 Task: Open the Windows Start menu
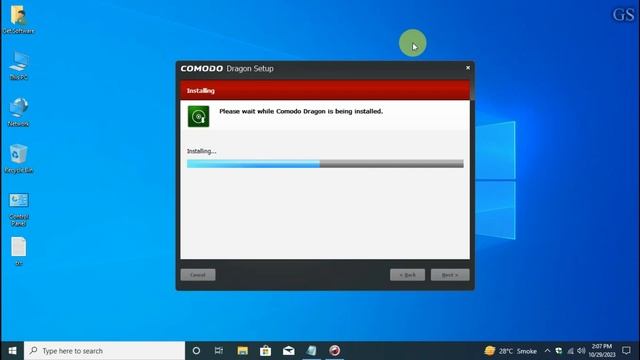pyautogui.click(x=12, y=351)
